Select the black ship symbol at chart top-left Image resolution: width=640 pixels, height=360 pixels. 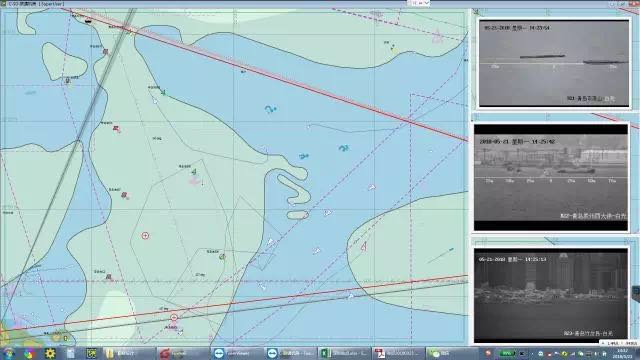88,20
